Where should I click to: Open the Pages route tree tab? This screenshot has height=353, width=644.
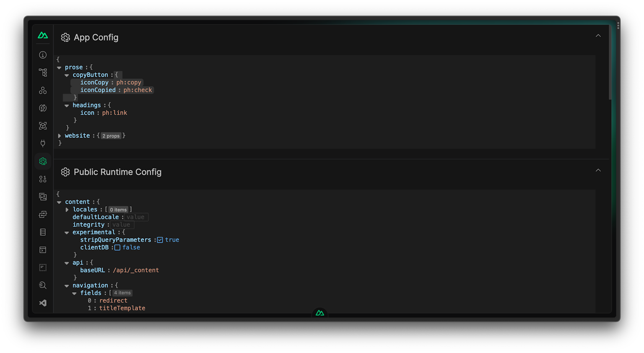[x=43, y=73]
